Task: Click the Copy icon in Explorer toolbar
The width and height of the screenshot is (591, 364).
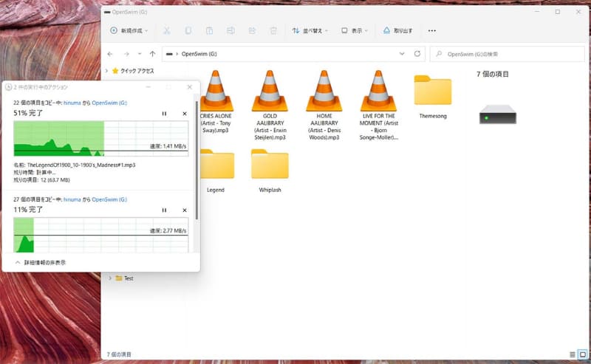Action: pos(188,31)
